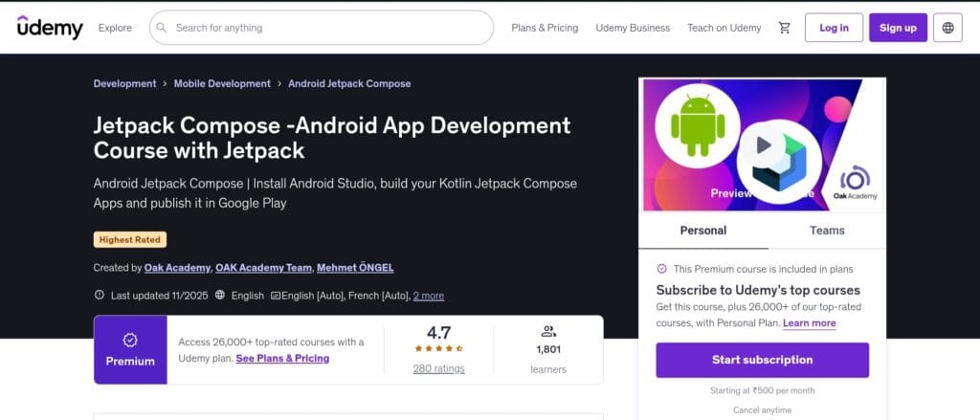Click the globe icon beside English
Screen dimensions: 980x420
[220, 295]
